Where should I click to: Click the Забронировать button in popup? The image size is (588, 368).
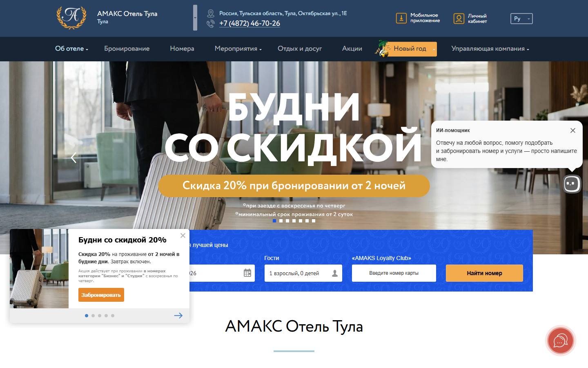coord(101,295)
